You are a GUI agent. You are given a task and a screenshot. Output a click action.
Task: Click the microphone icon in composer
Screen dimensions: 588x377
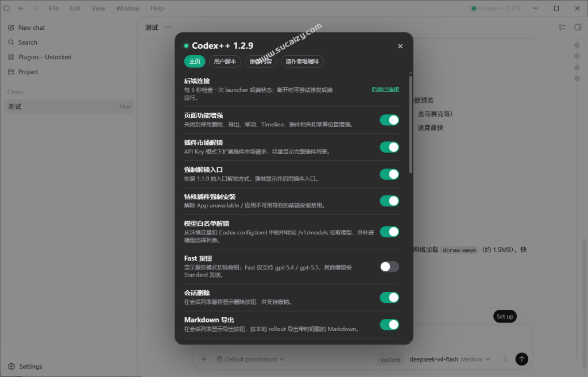tap(505, 359)
